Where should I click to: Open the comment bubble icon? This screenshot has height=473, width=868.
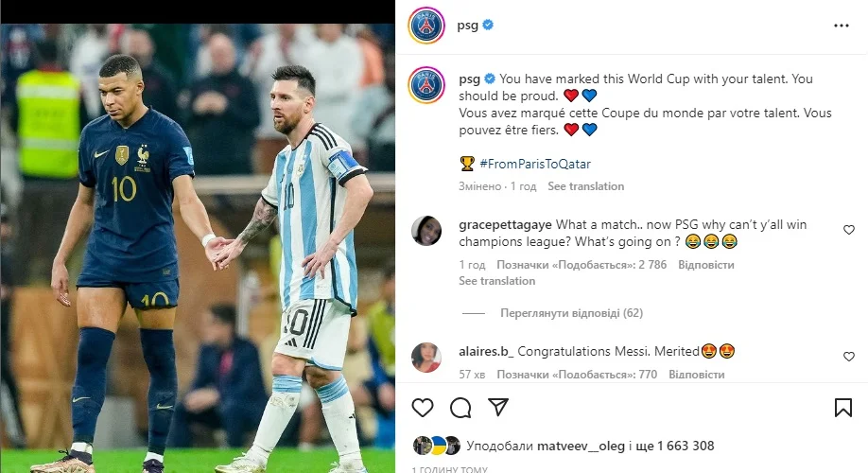tap(460, 408)
